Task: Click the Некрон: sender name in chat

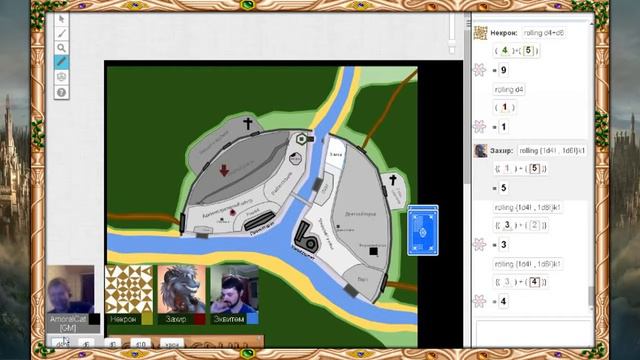Action: pos(504,33)
